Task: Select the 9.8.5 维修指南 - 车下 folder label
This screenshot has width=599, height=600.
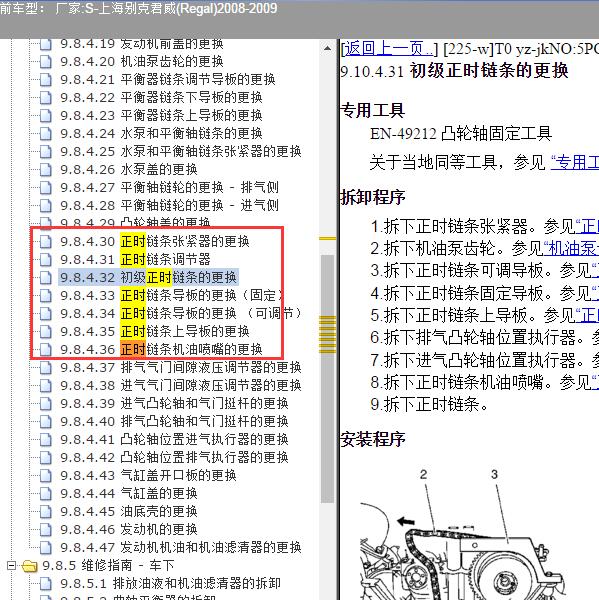Action: coord(108,565)
